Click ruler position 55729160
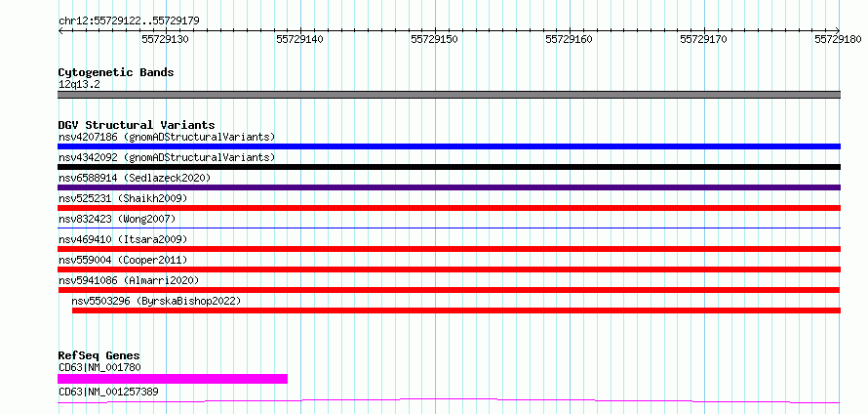The image size is (868, 414). (x=569, y=39)
